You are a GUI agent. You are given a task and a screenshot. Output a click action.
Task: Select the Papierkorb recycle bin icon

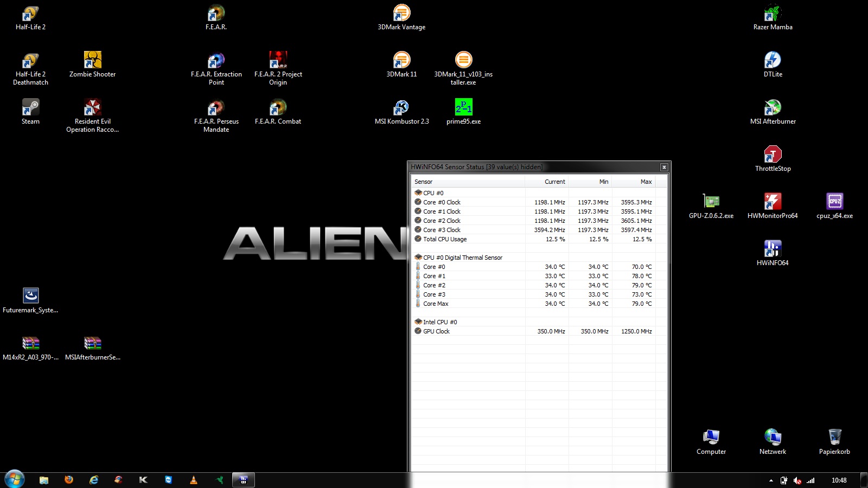[x=834, y=442]
